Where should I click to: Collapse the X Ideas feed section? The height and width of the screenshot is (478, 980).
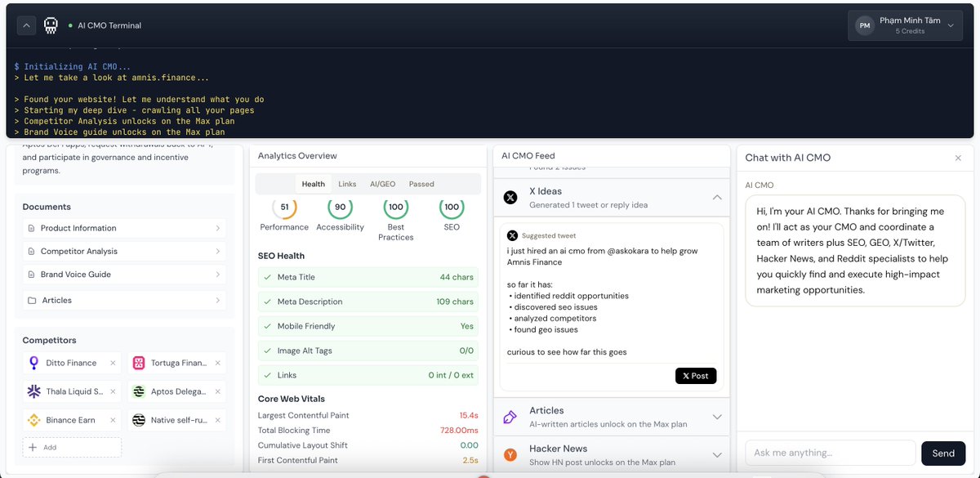point(717,198)
